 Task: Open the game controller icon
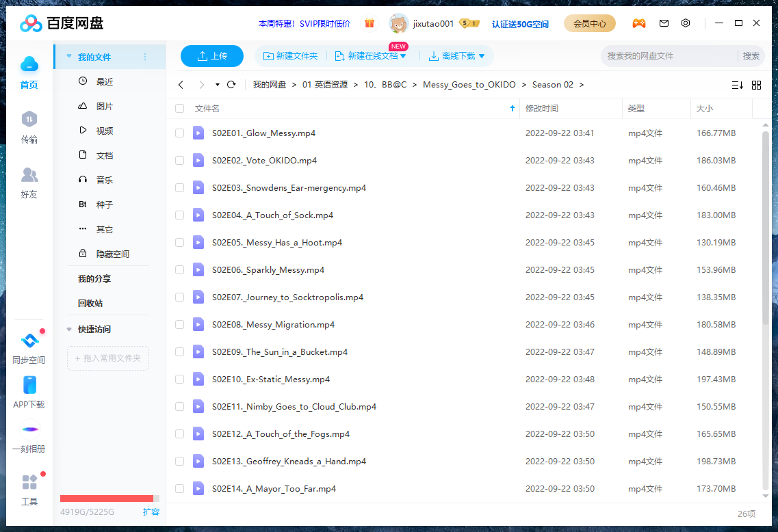tap(638, 23)
